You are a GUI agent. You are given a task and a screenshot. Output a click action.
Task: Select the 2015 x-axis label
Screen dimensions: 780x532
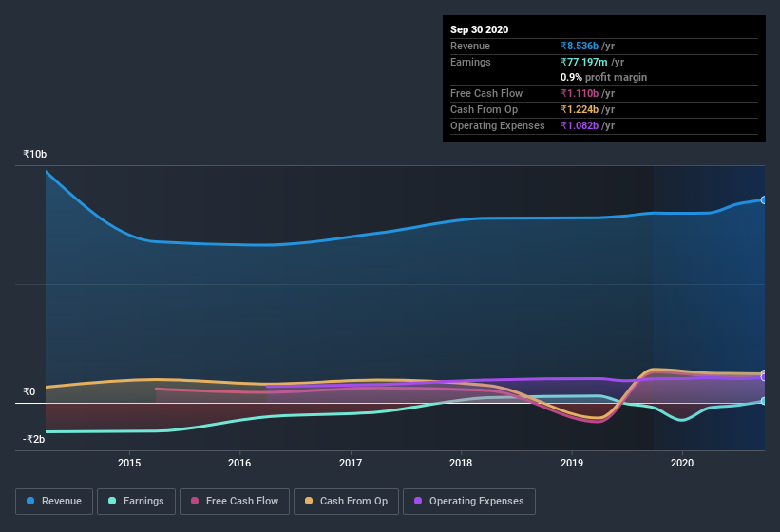(129, 463)
